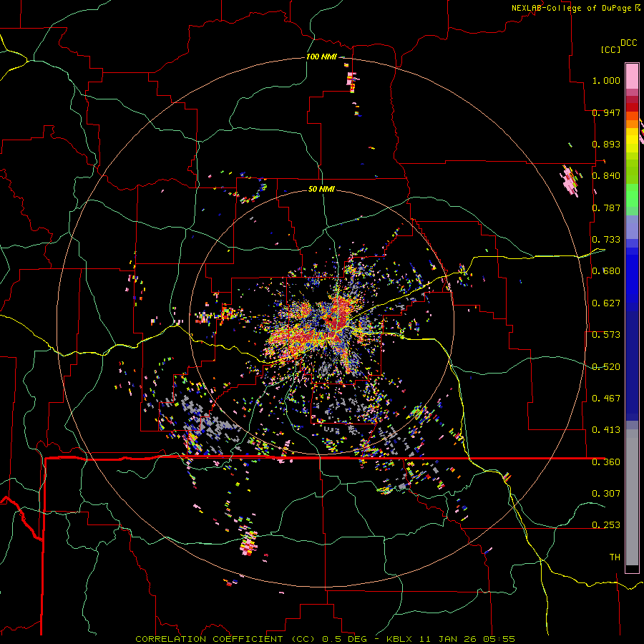Click the bright green segment of color bar
The height and width of the screenshot is (644, 644).
tap(632, 195)
